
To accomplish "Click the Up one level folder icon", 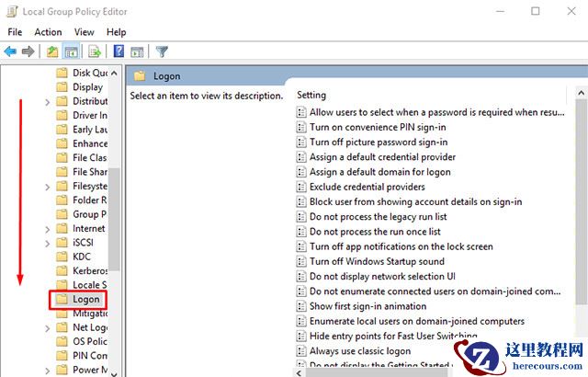I will [x=52, y=51].
